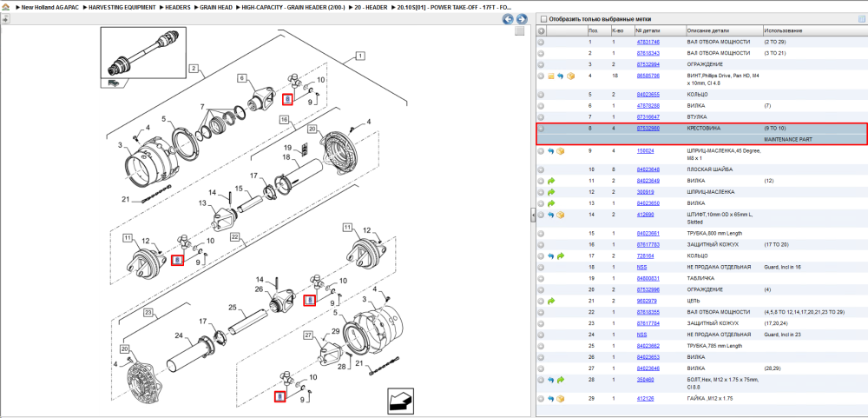Click the small square button atop the diagram
868x418 pixels.
pos(519,31)
